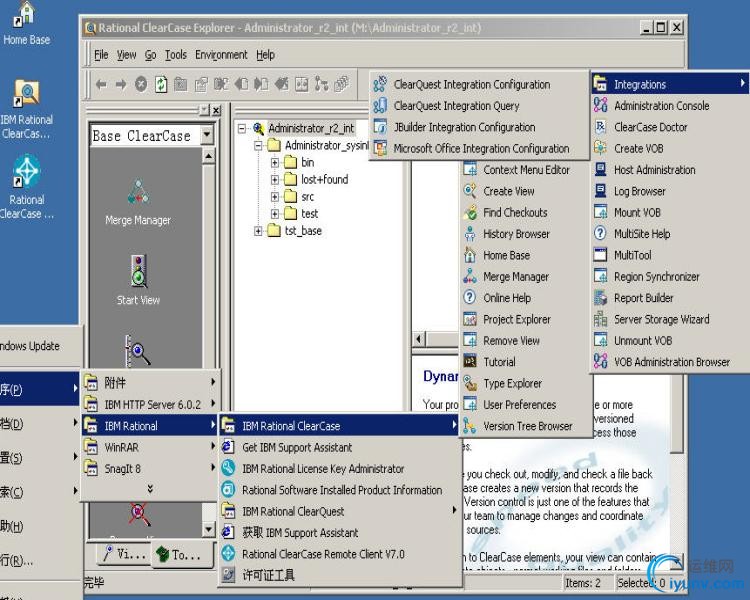Select Mount VOB entry
The height and width of the screenshot is (600, 750).
point(670,212)
